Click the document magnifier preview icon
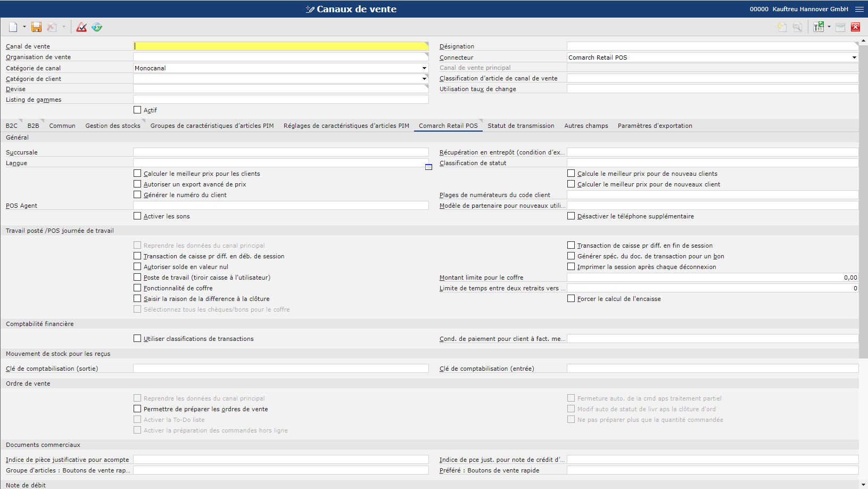868x489 pixels. [797, 27]
